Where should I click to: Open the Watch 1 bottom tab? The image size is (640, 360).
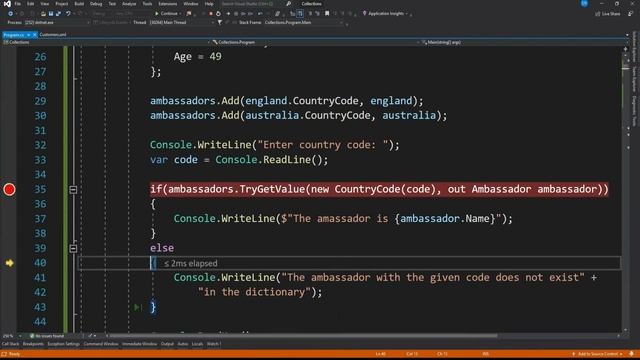tap(213, 344)
